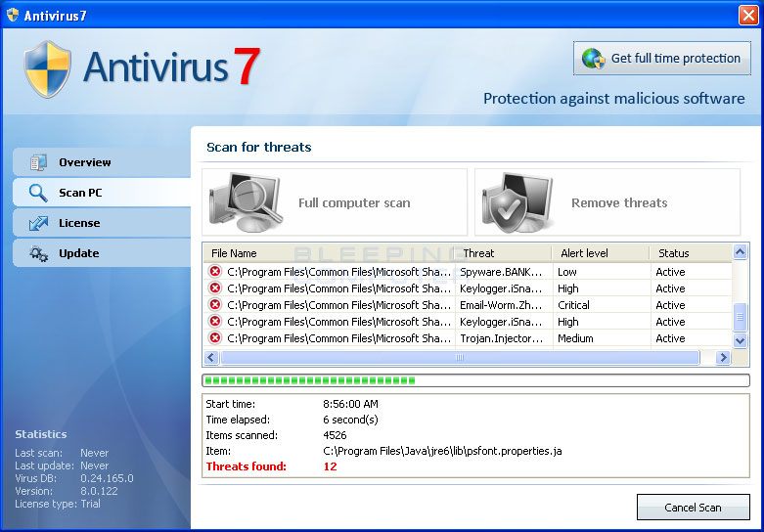The image size is (764, 532).
Task: Go to the Update section
Action: pyautogui.click(x=102, y=253)
